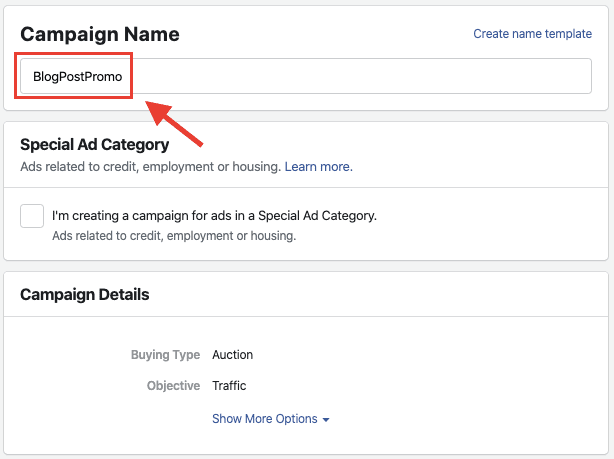The height and width of the screenshot is (459, 614).
Task: Place cursor on the BlogPostPromo text
Action: point(77,76)
